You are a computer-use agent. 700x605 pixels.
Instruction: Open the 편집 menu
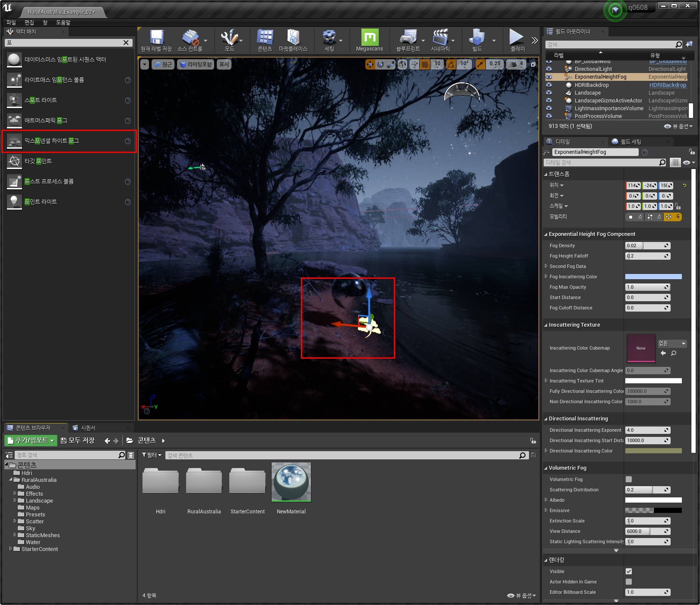pos(29,22)
